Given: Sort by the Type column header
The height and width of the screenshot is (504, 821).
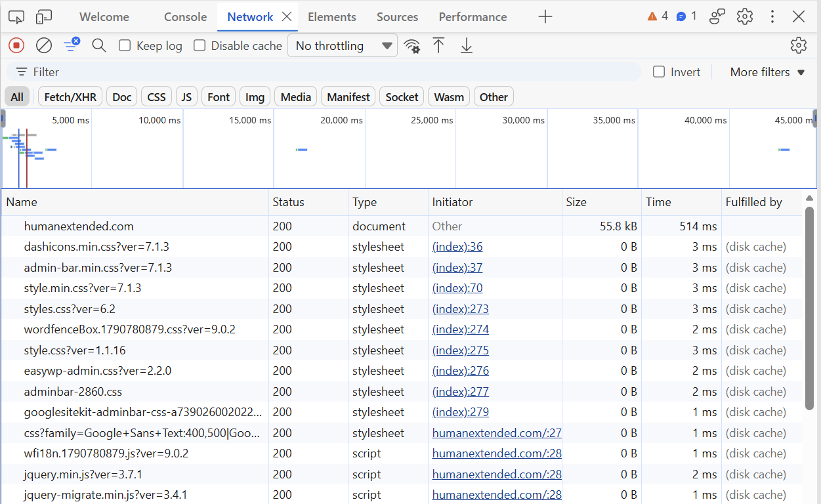Looking at the screenshot, I should [x=388, y=202].
